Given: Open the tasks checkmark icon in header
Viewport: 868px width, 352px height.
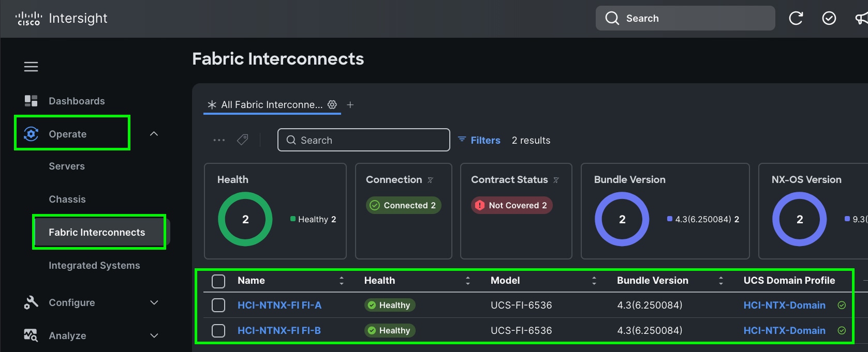Looking at the screenshot, I should [829, 18].
